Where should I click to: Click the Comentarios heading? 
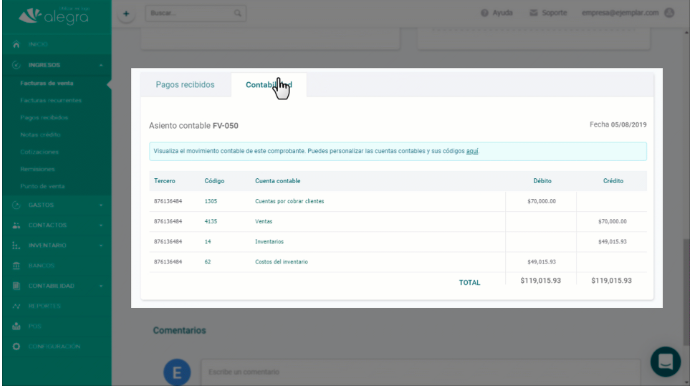[179, 330]
